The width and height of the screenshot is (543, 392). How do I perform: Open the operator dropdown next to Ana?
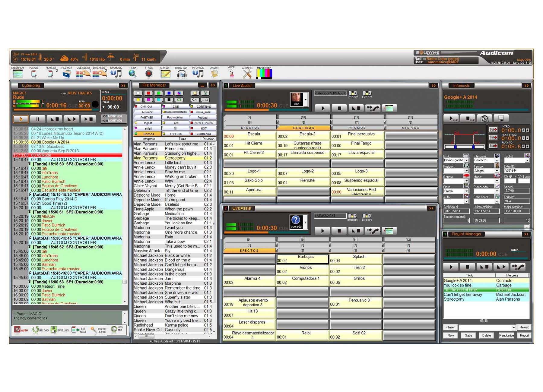pos(306,99)
